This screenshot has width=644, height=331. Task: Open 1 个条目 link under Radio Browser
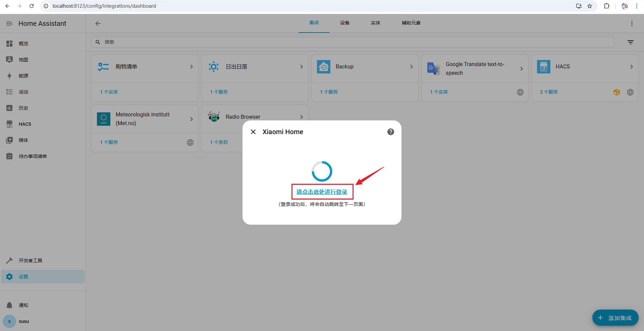pyautogui.click(x=219, y=142)
